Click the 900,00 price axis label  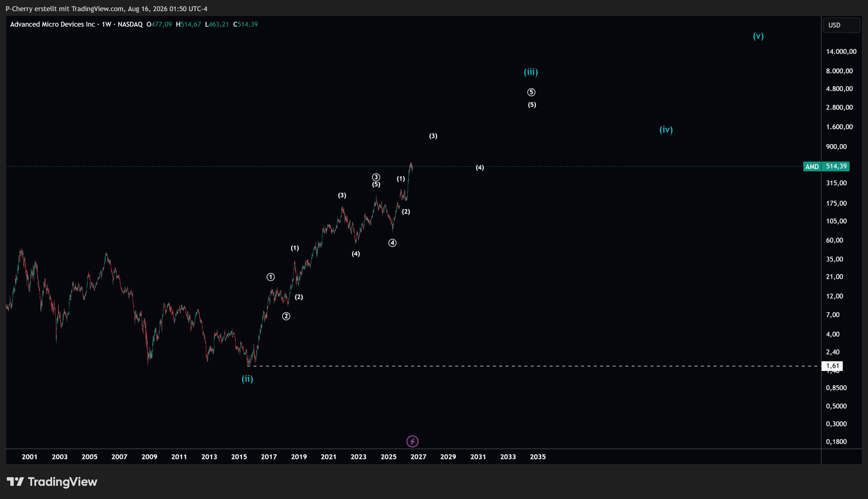[836, 147]
